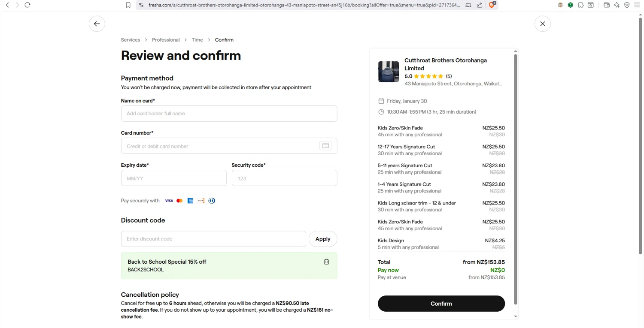Go to Professional breadcrumb
The width and height of the screenshot is (644, 328).
tap(166, 40)
